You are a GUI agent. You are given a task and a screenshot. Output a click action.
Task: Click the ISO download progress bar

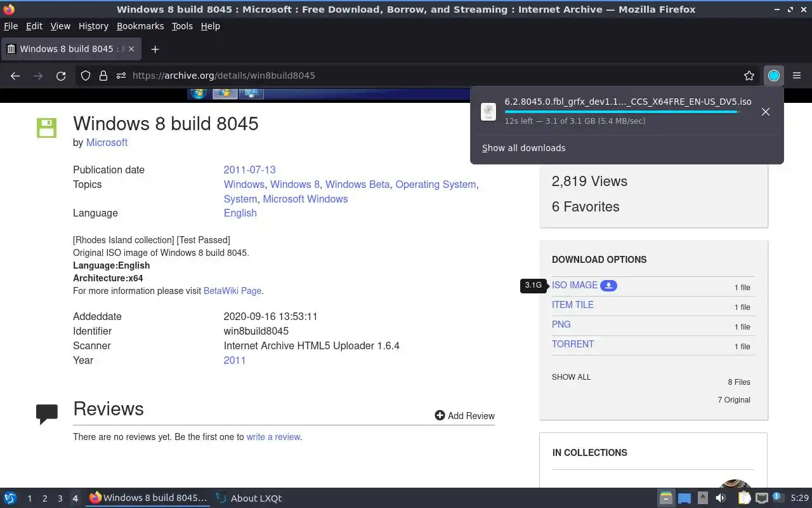pyautogui.click(x=622, y=112)
